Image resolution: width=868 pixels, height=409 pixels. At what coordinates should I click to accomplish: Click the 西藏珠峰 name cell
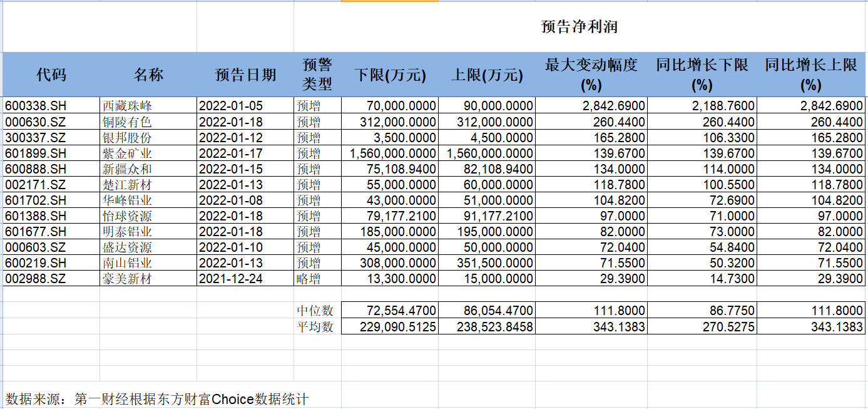[125, 105]
